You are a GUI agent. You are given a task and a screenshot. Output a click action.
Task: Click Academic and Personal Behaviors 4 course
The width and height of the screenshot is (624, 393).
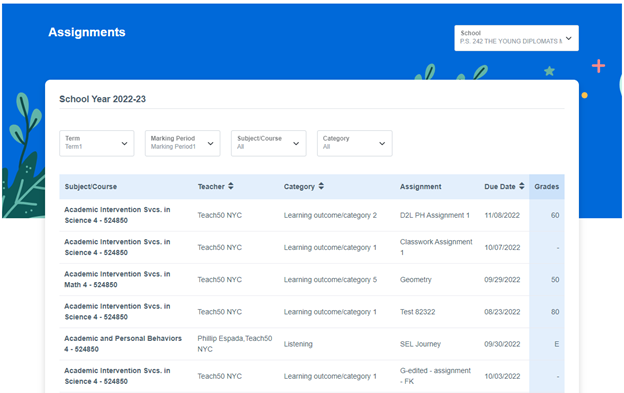123,344
